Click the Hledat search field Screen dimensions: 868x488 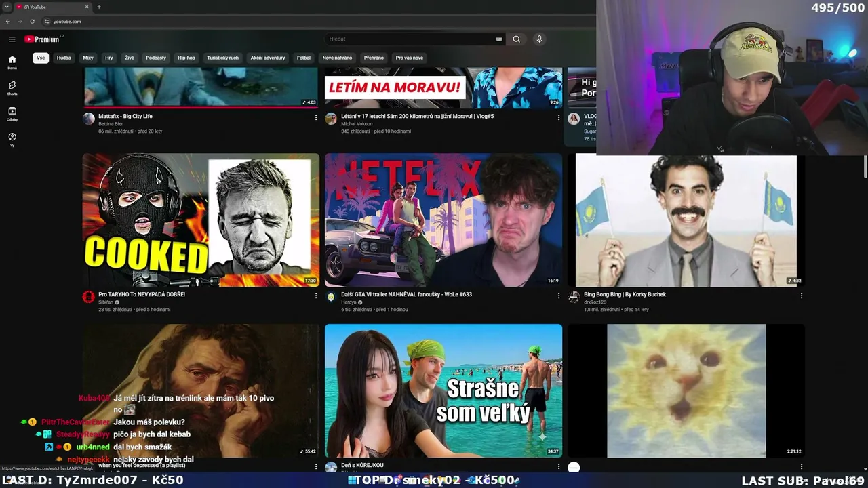[x=411, y=39]
